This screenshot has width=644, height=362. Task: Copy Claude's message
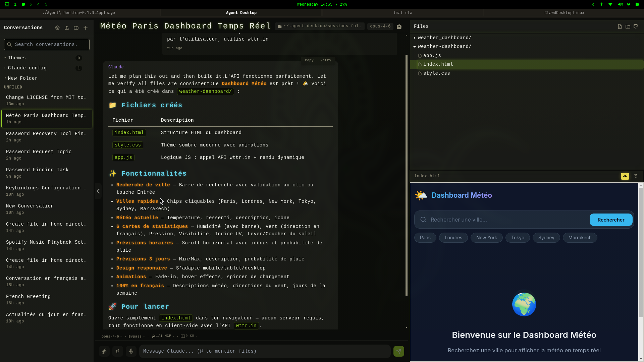point(309,60)
